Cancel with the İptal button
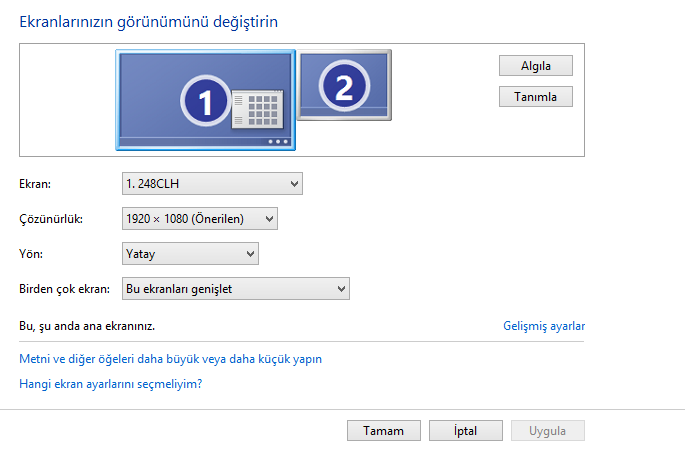The height and width of the screenshot is (459, 685). pos(466,431)
